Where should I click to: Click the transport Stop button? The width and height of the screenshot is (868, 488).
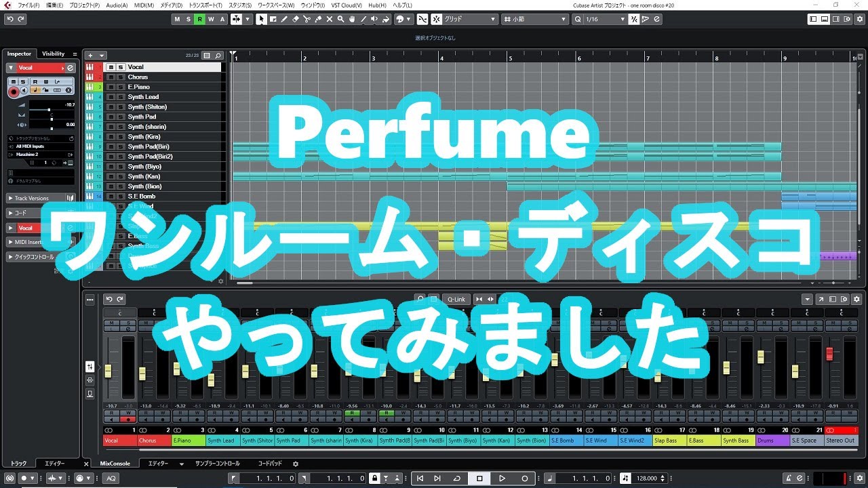(x=479, y=478)
